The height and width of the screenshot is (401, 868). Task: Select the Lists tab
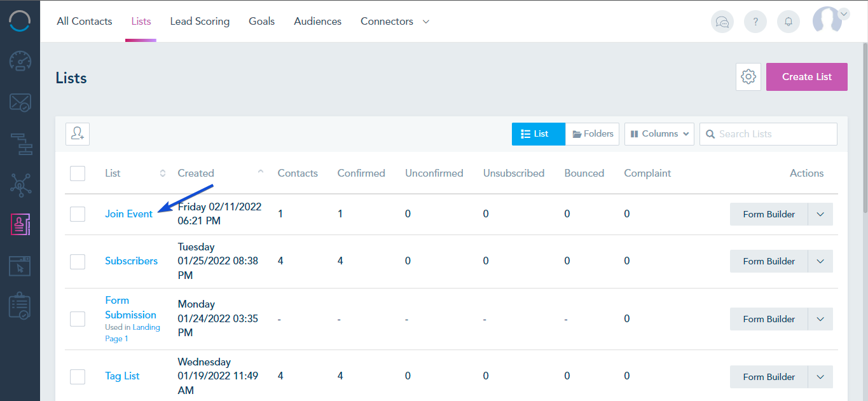[x=141, y=22]
